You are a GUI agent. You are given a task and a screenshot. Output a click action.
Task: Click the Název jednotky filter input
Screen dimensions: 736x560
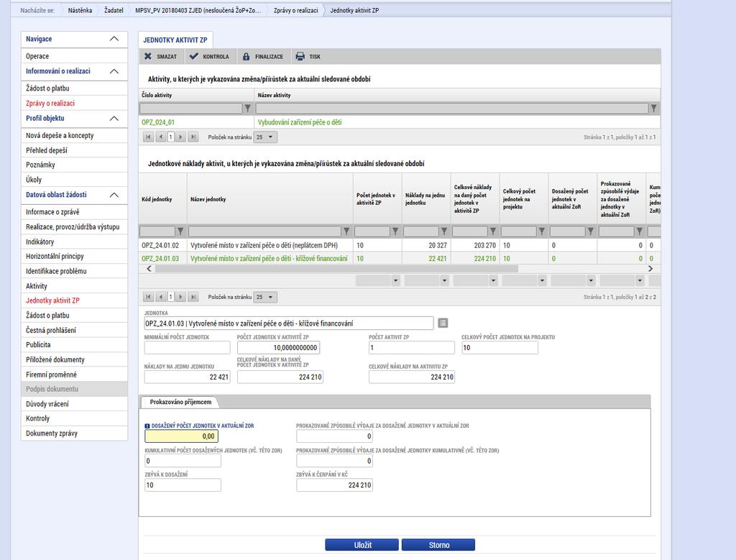[x=264, y=231]
